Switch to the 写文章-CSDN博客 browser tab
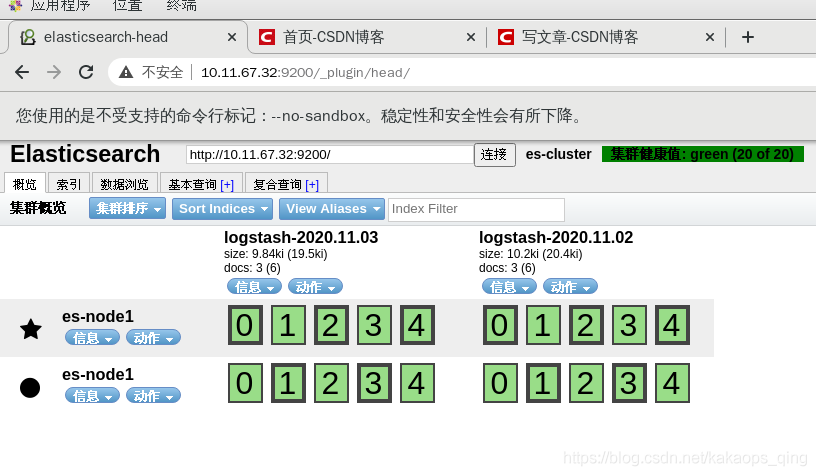Viewport: 816px width, 476px height. (x=604, y=37)
